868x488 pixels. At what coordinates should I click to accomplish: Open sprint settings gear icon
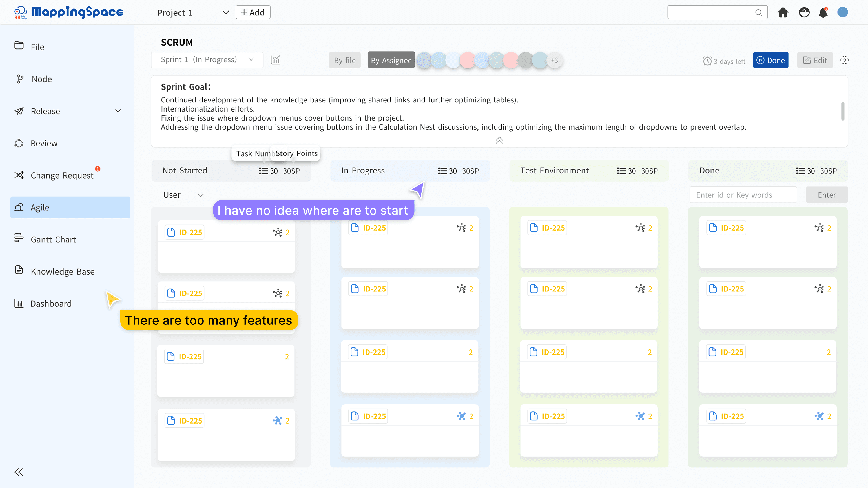coord(844,60)
